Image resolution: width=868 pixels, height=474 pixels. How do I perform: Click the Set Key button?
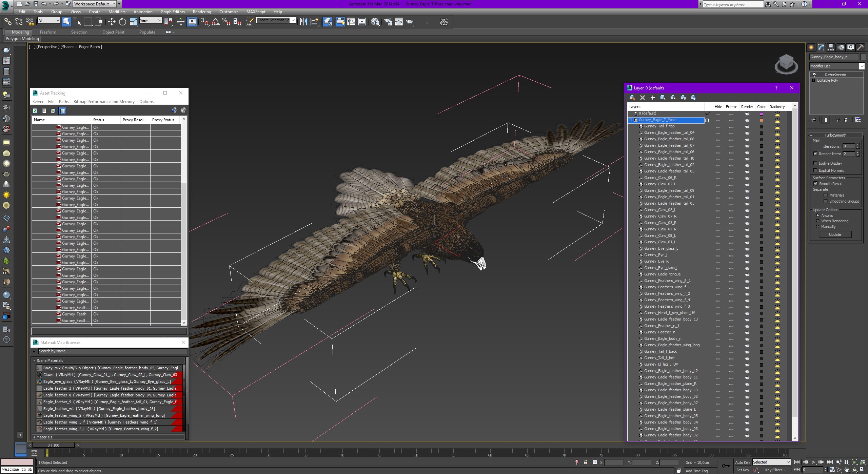[x=742, y=470]
